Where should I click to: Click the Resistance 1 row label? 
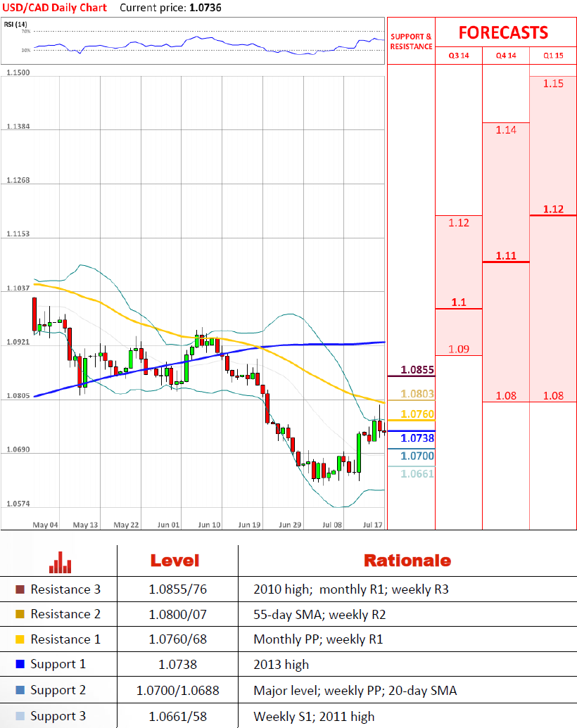[x=65, y=639]
